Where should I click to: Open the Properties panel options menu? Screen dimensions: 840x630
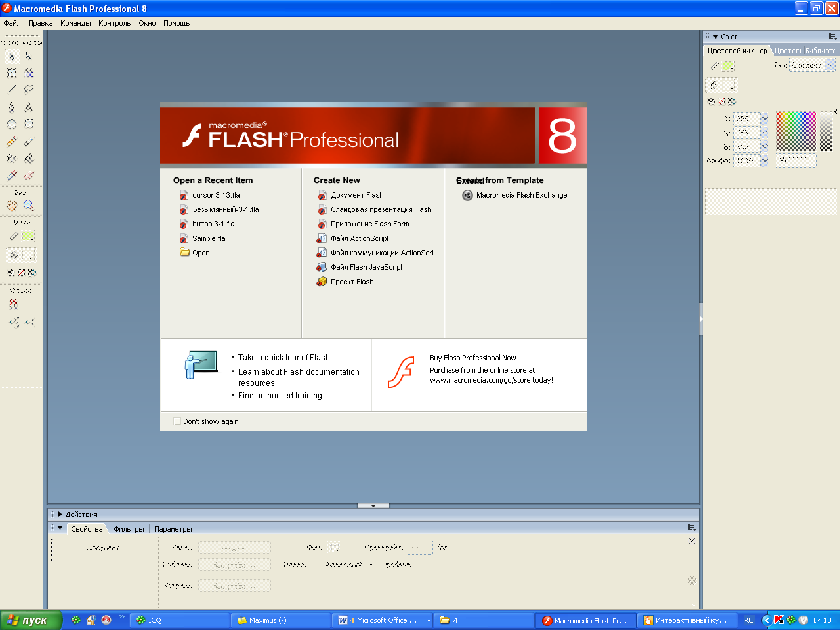(x=691, y=527)
